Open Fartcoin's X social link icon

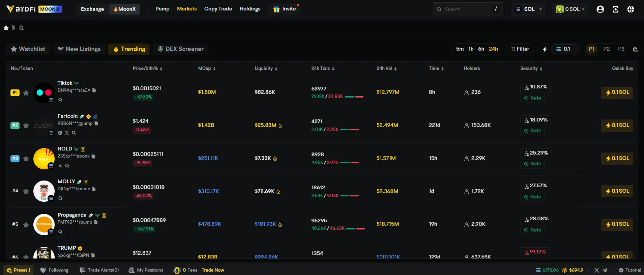click(x=67, y=133)
